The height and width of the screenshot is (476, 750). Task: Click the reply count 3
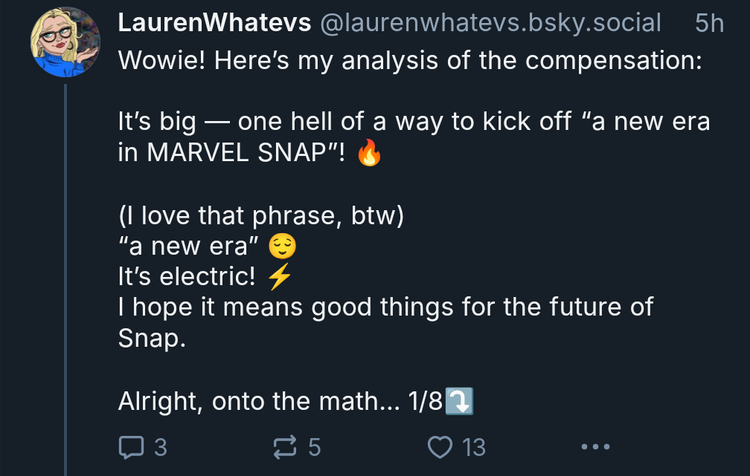(161, 447)
